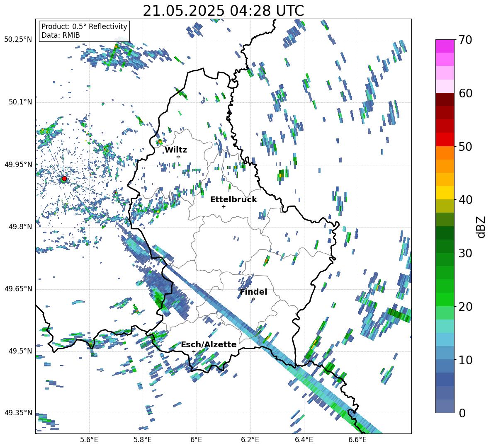The image size is (491, 448).
Task: Click the 20 value on colorbar
Action: [x=465, y=307]
